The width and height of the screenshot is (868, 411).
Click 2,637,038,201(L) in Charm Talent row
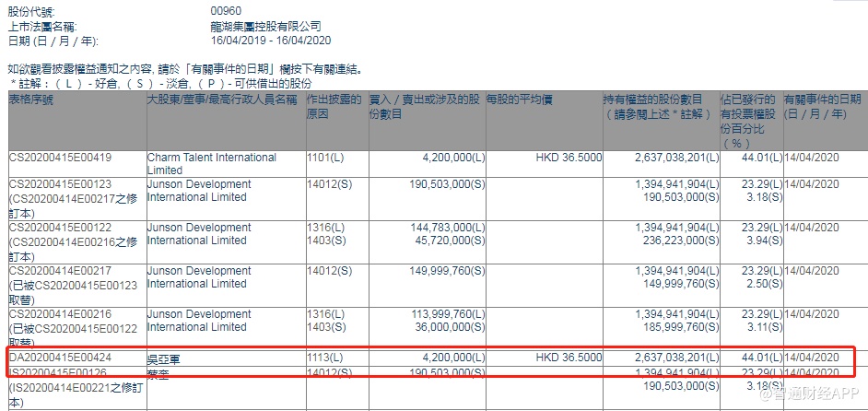[677, 158]
